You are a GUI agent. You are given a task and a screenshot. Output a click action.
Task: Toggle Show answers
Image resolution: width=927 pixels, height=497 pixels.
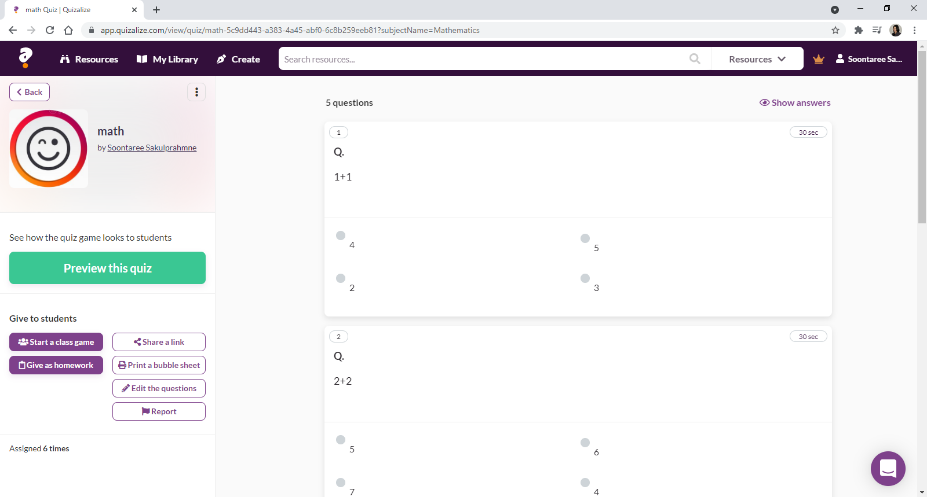coord(795,103)
